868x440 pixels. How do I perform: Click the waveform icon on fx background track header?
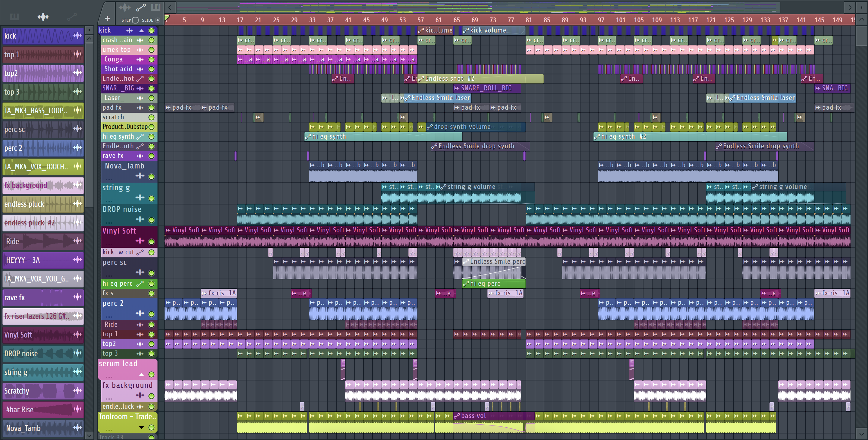click(140, 395)
